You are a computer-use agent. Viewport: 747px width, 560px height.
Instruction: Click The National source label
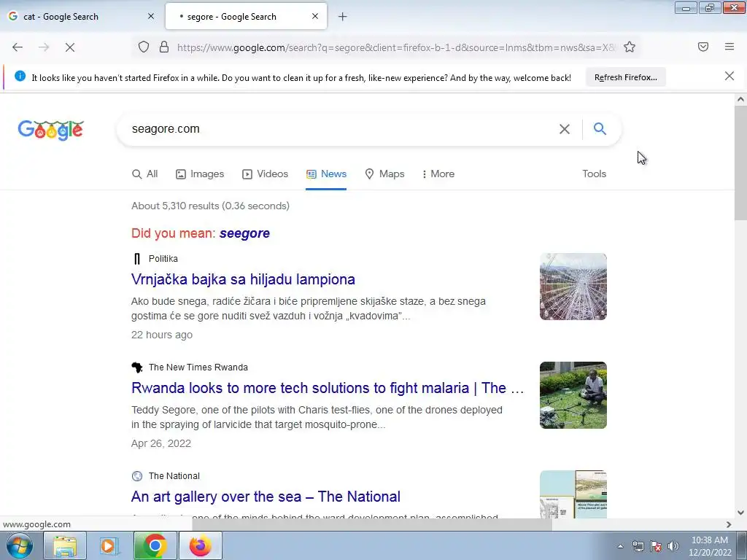tap(174, 475)
